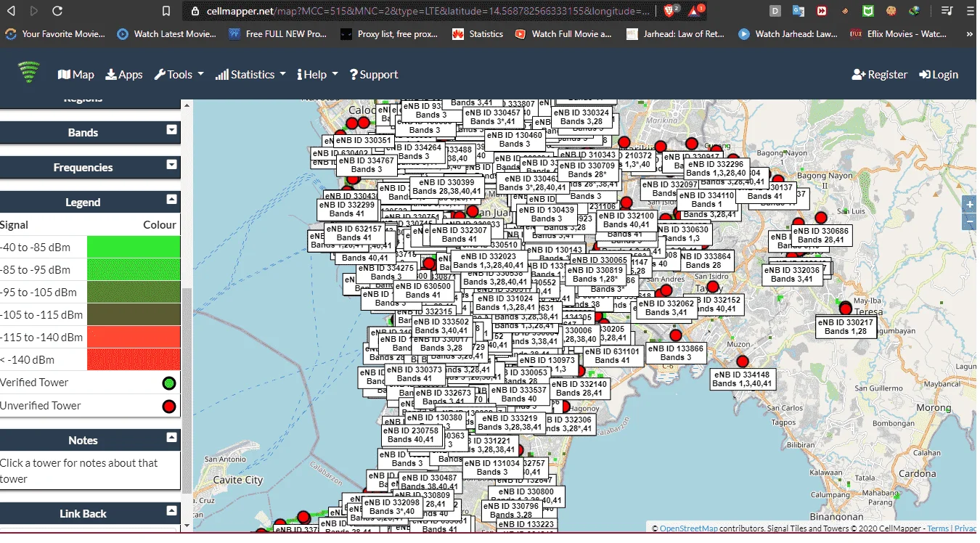Select the eNB ID 332140 label
Screen dimensions: 980x543
click(x=579, y=388)
